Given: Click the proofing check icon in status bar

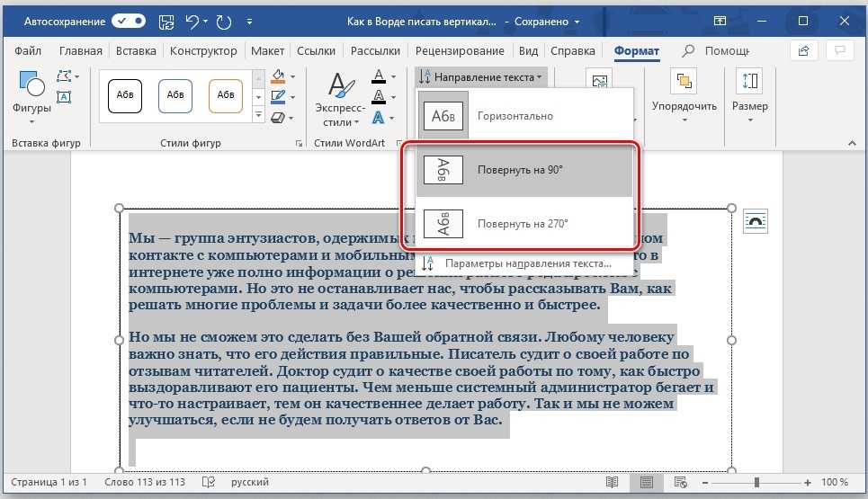Looking at the screenshot, I should coord(208,483).
